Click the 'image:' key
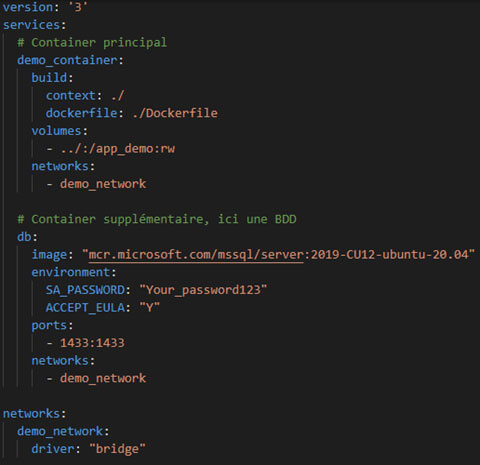Image resolution: width=480 pixels, height=465 pixels. [x=53, y=255]
